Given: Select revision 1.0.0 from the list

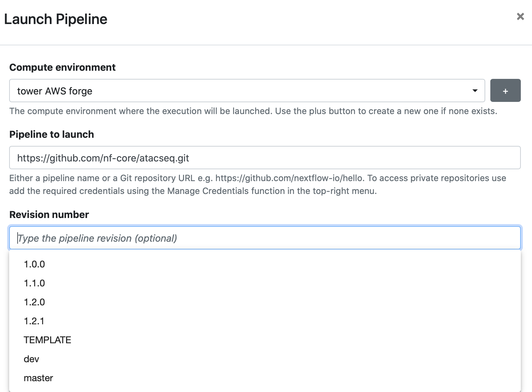Looking at the screenshot, I should click(34, 264).
